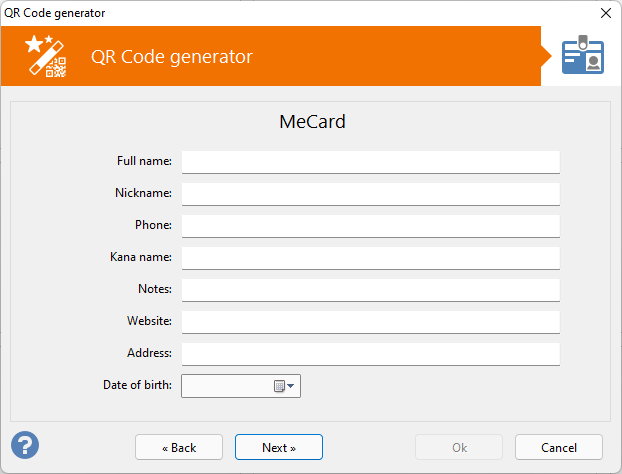Cancel the QR Code generator wizard
The height and width of the screenshot is (474, 622).
[559, 447]
